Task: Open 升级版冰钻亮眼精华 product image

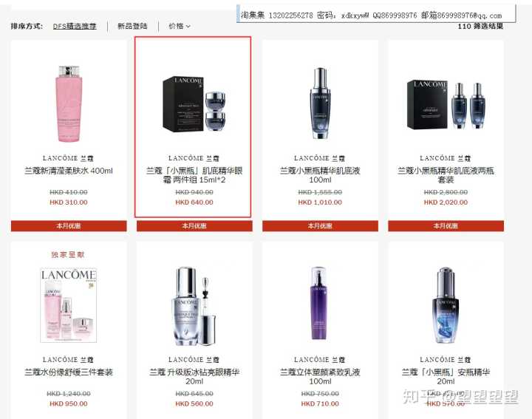Action: click(x=194, y=307)
